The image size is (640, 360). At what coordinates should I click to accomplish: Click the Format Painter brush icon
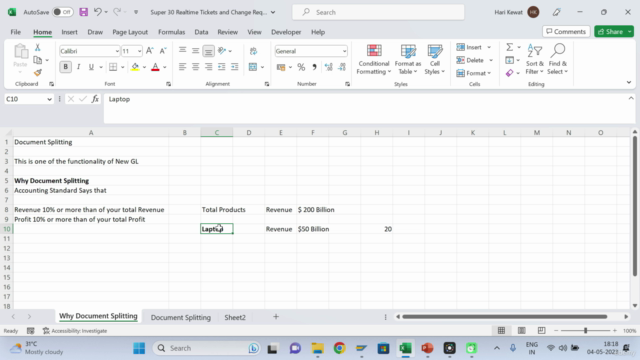tap(38, 73)
